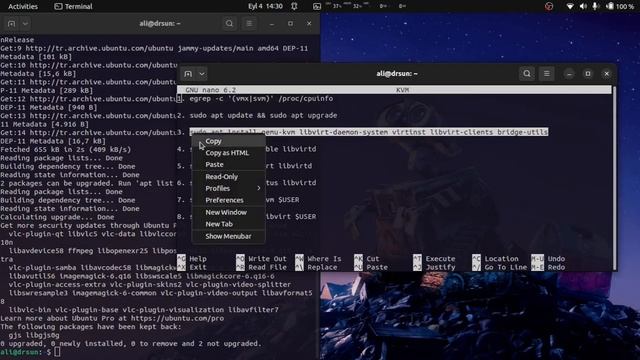The image size is (640, 360).
Task: Click the battery 100 % indicator
Action: 620,6
